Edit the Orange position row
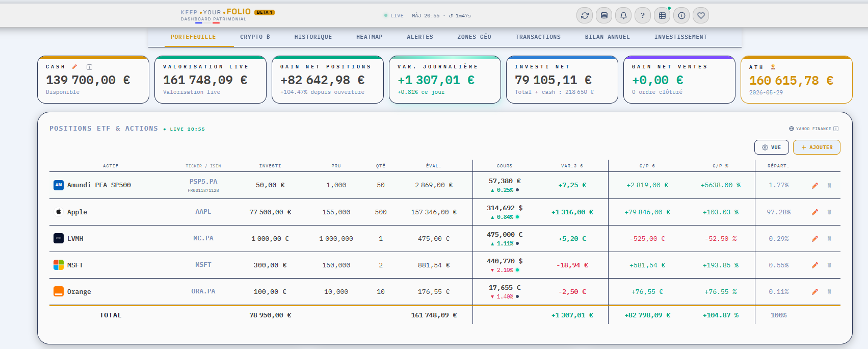This screenshot has width=868, height=349. pos(815,292)
